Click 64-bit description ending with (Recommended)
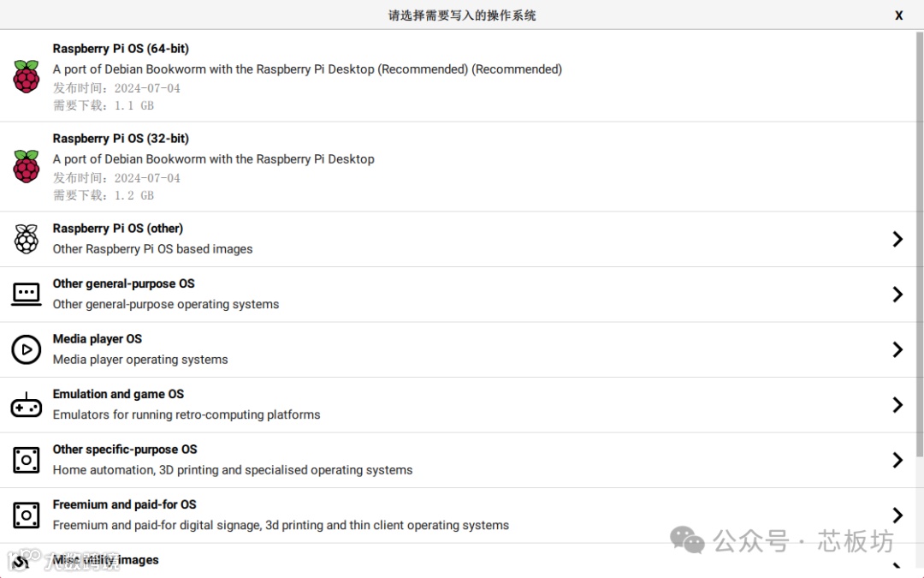 pyautogui.click(x=307, y=69)
